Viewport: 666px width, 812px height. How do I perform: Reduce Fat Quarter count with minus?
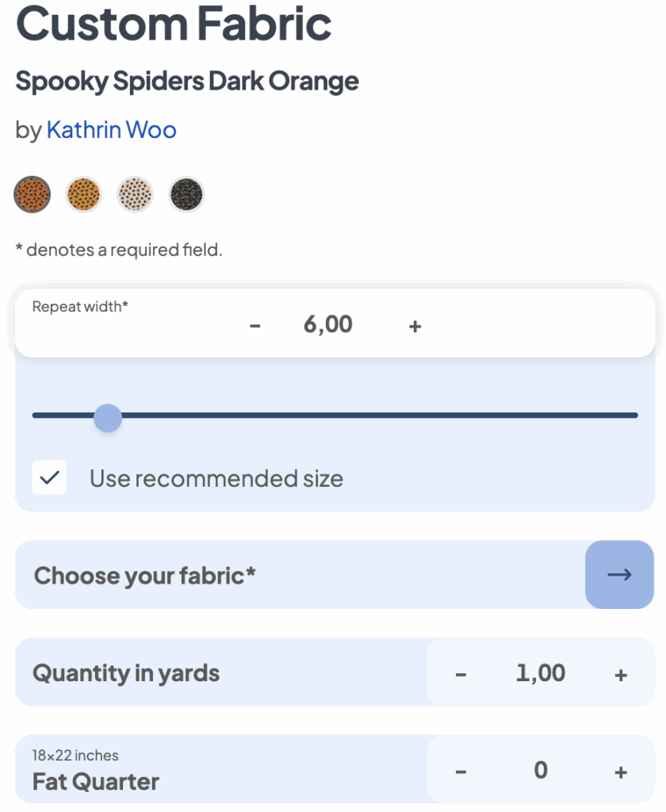pyautogui.click(x=461, y=772)
